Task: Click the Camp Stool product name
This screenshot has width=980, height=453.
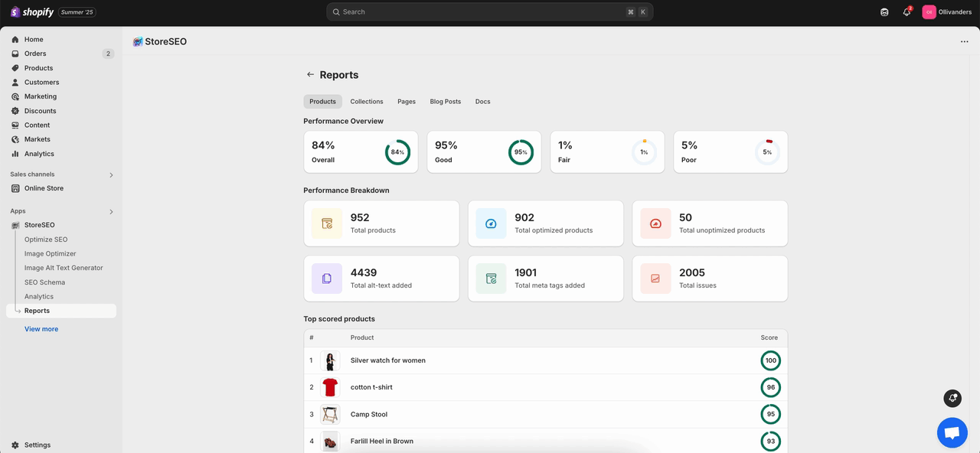Action: coord(369,415)
